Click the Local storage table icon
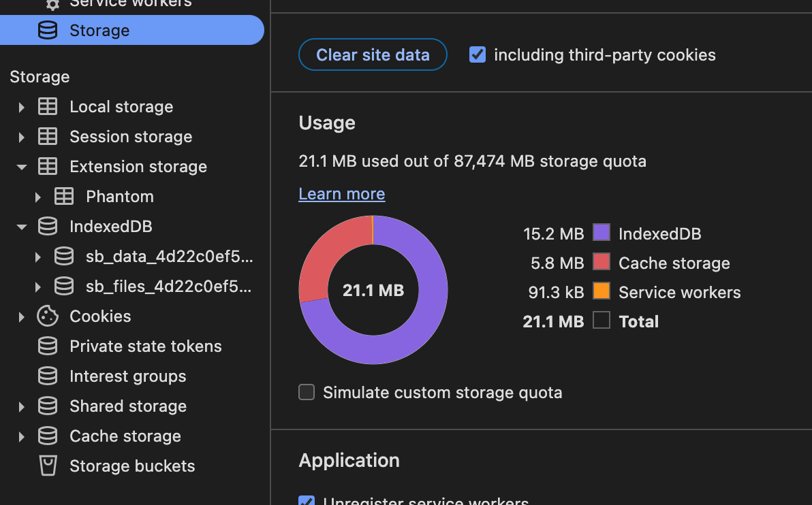 tap(48, 107)
